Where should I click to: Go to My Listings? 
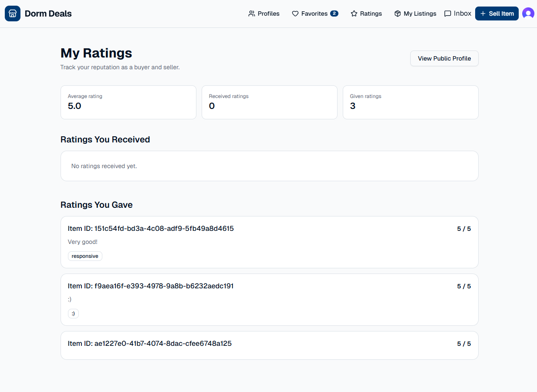pyautogui.click(x=420, y=14)
